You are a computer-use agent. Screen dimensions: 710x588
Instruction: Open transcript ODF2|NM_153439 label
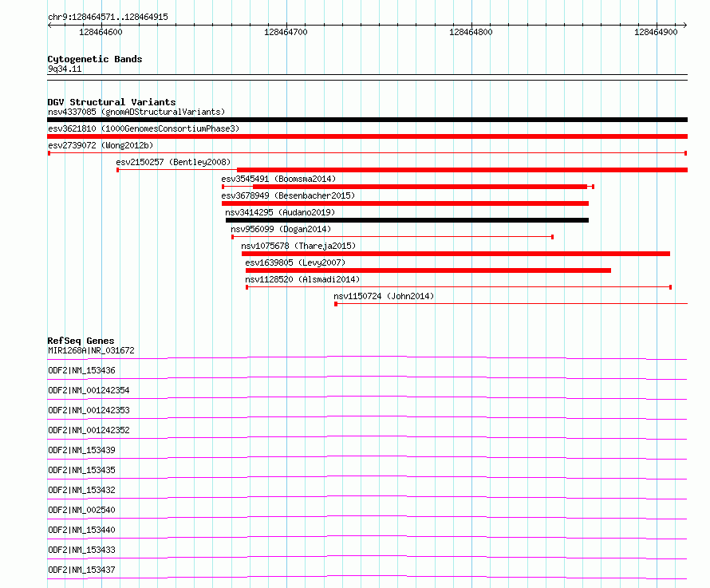[x=81, y=450]
